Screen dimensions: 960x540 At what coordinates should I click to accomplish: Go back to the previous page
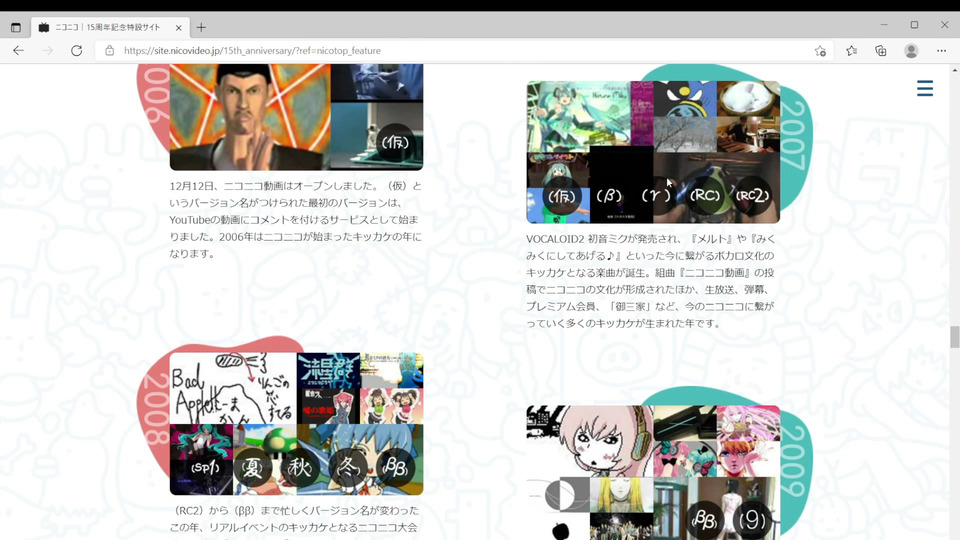tap(18, 51)
